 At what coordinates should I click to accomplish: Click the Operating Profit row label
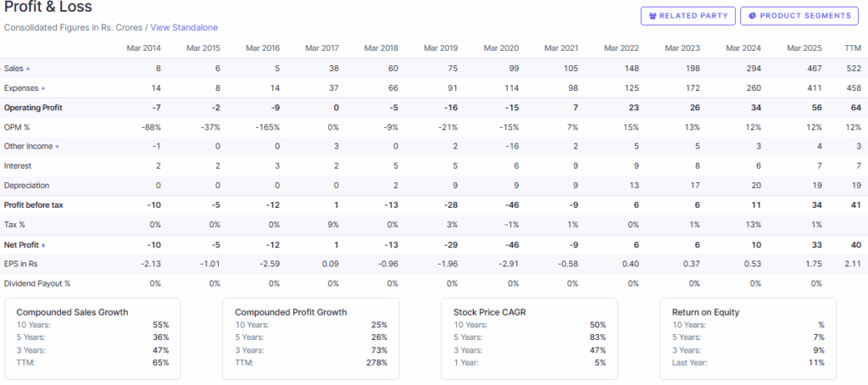click(x=33, y=108)
